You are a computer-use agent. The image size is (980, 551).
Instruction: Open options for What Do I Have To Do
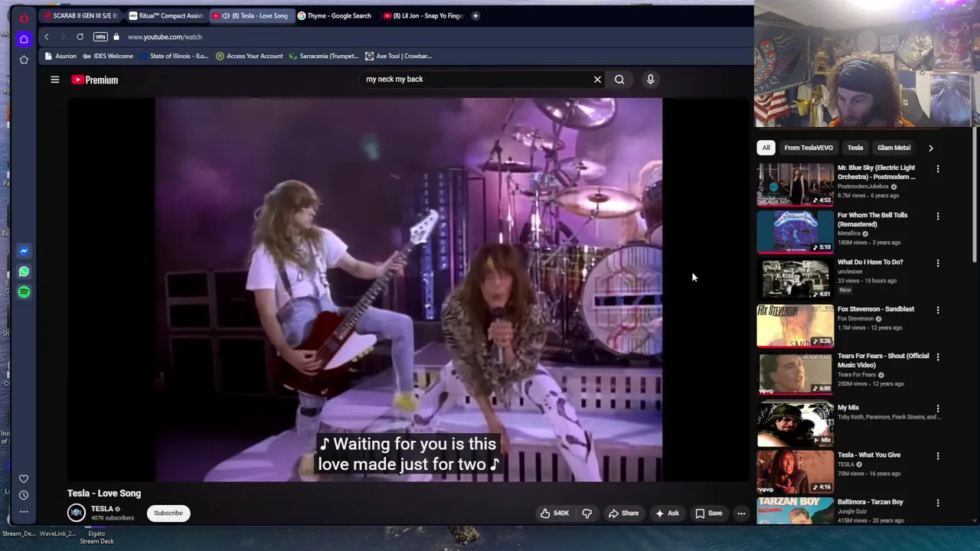coord(938,263)
